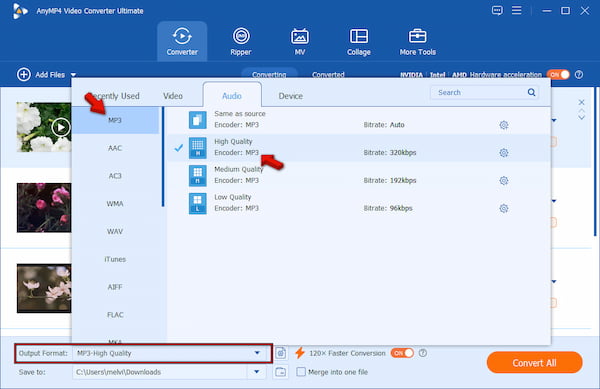Viewport: 600px width, 389px height.
Task: Click the format list scrollbar
Action: pyautogui.click(x=163, y=157)
